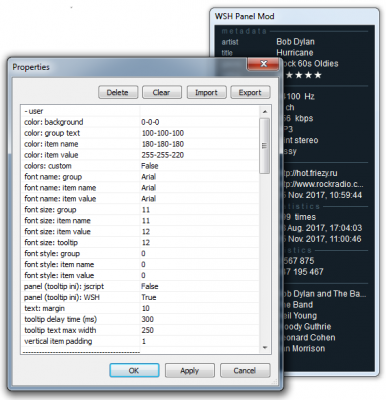Edit tooltip max width value 250
386x400 pixels.
click(148, 330)
